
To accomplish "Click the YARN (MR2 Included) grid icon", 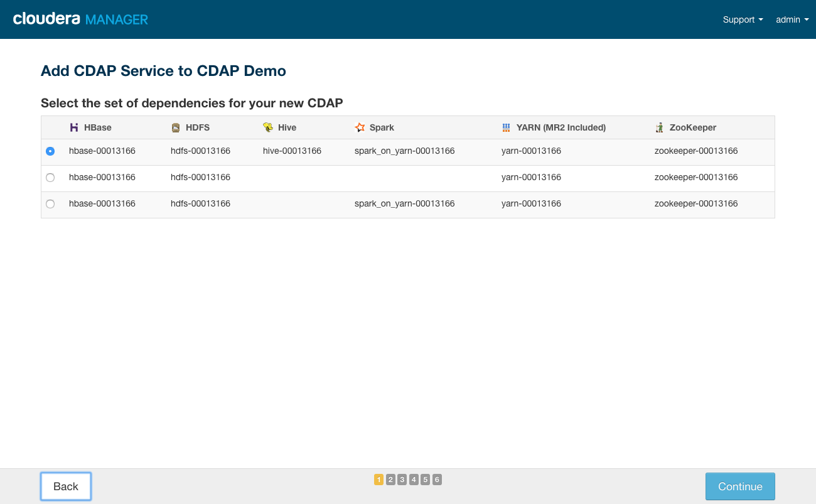I will tap(505, 127).
